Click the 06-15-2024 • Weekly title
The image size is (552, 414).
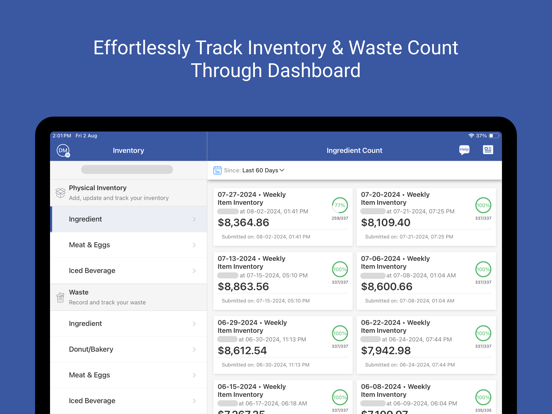252,387
